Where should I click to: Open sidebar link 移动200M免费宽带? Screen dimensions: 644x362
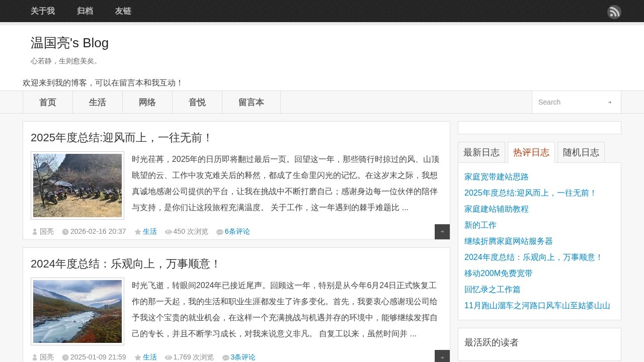tap(499, 274)
